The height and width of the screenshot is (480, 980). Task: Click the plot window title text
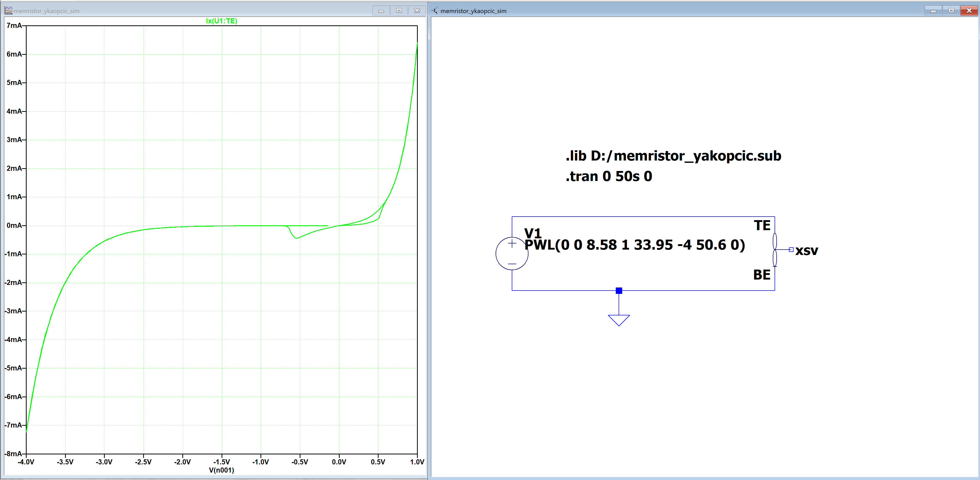(47, 11)
